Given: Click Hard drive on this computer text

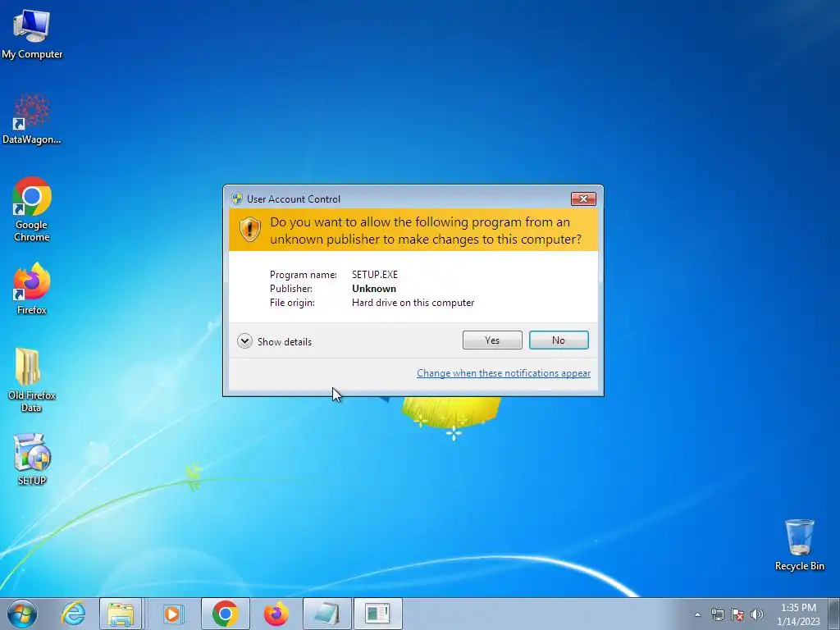Looking at the screenshot, I should (413, 302).
